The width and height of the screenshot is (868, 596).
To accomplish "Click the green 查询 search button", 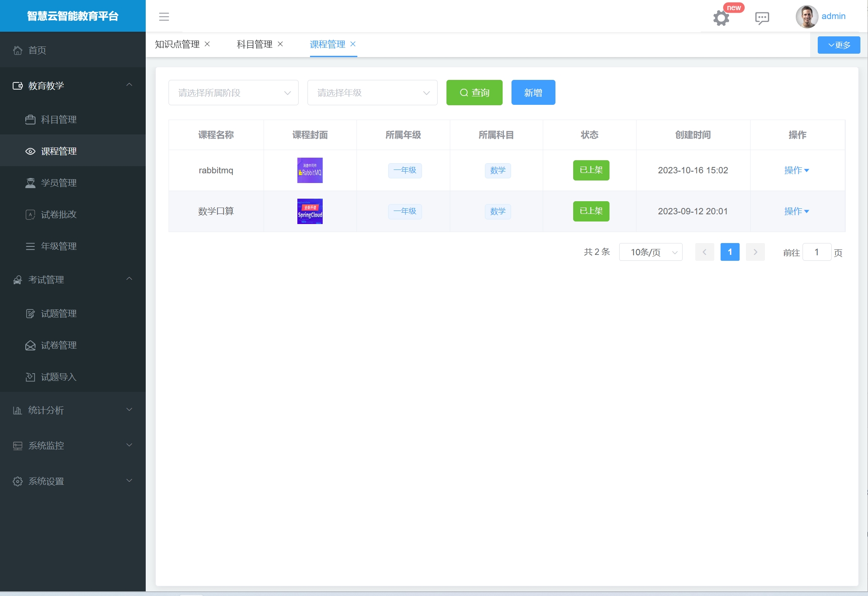I will coord(474,93).
